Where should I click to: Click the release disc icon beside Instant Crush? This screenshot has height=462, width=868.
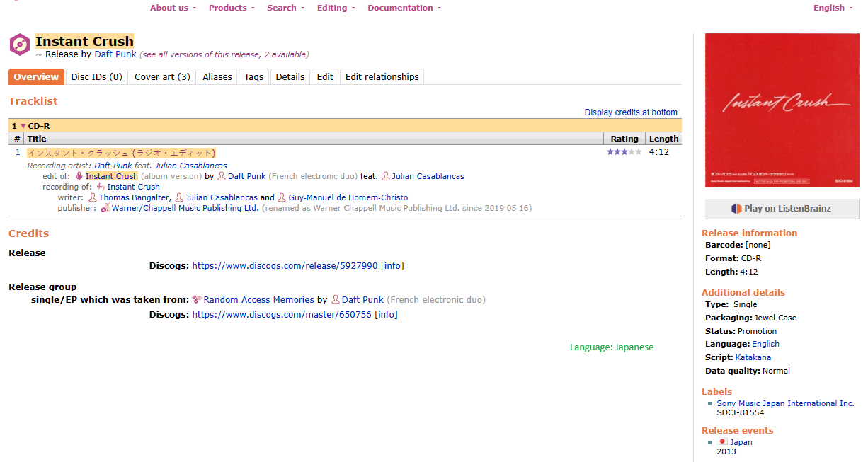tap(20, 45)
